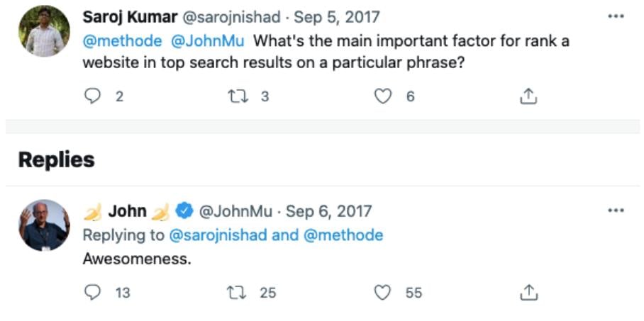The height and width of the screenshot is (321, 644).
Task: Retweet John's Awesomeness reply
Action: coord(238,293)
